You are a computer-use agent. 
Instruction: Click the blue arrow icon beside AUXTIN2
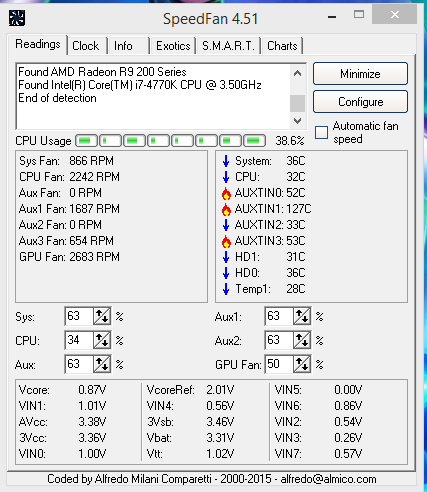click(x=226, y=225)
